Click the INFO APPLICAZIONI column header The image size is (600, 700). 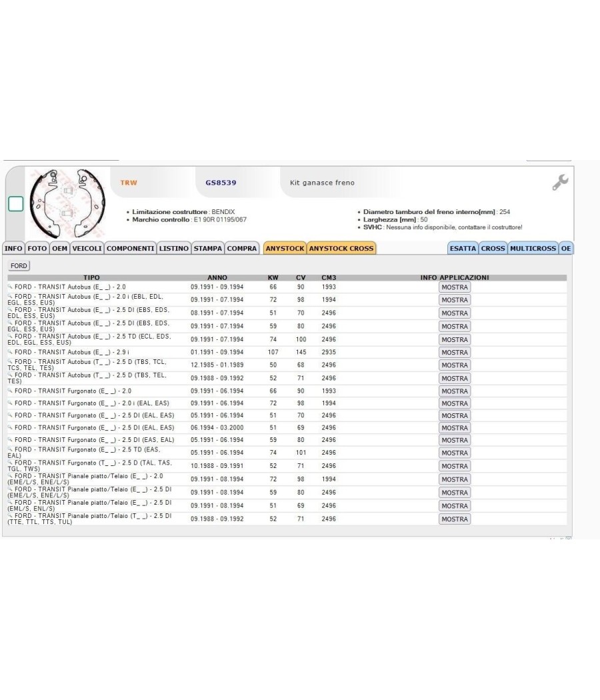tap(455, 278)
